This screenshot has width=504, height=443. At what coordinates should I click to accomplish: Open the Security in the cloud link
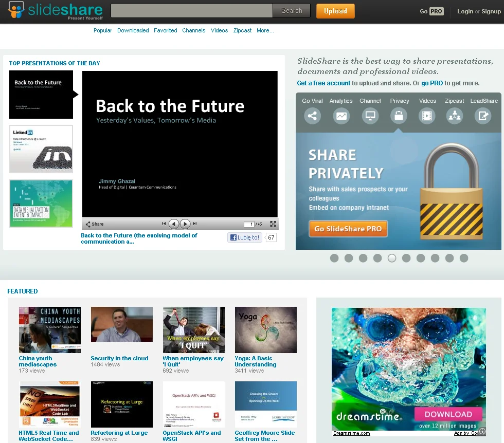119,358
